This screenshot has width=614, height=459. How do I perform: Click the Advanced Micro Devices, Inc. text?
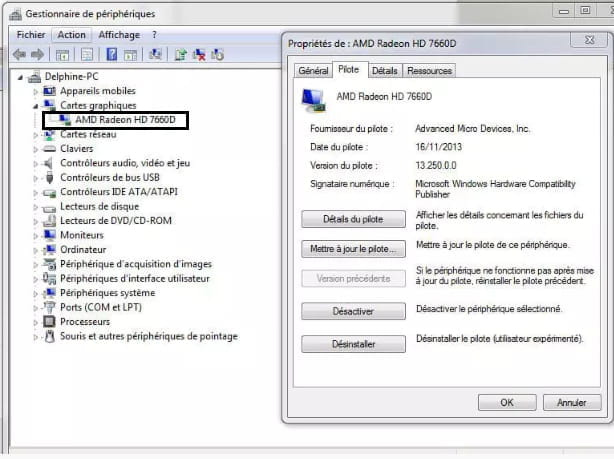tap(472, 129)
